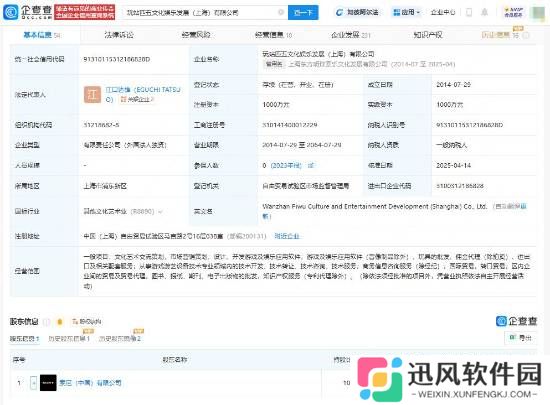Switch to the 知识产权 tab
The width and height of the screenshot is (550, 405).
428,35
